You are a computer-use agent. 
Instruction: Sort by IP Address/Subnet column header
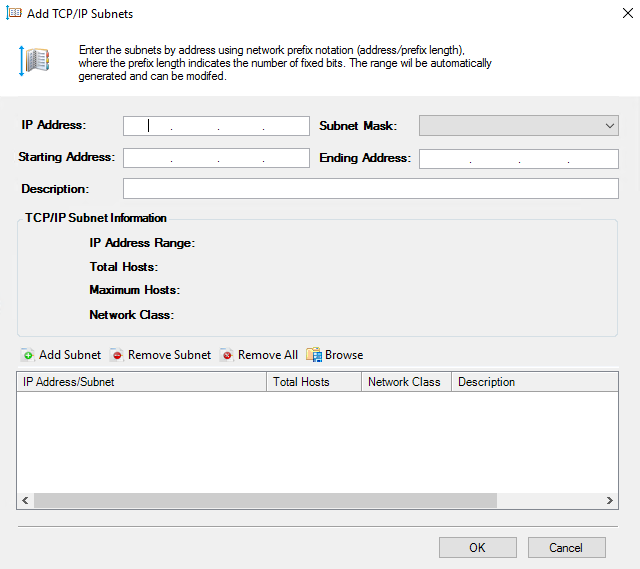(x=141, y=382)
